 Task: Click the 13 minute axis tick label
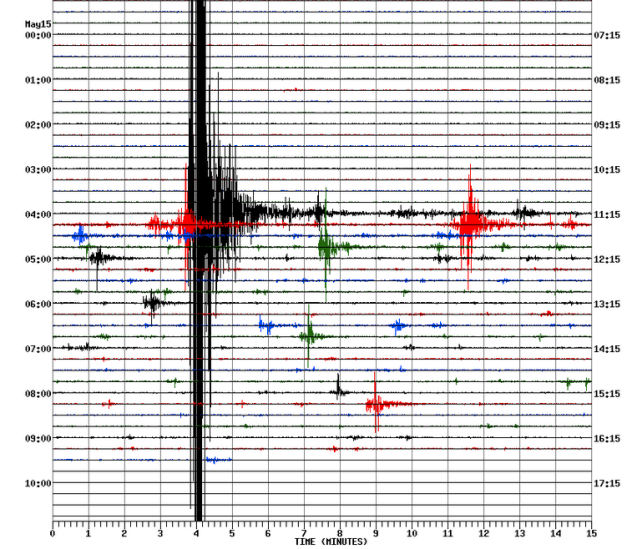click(x=520, y=534)
